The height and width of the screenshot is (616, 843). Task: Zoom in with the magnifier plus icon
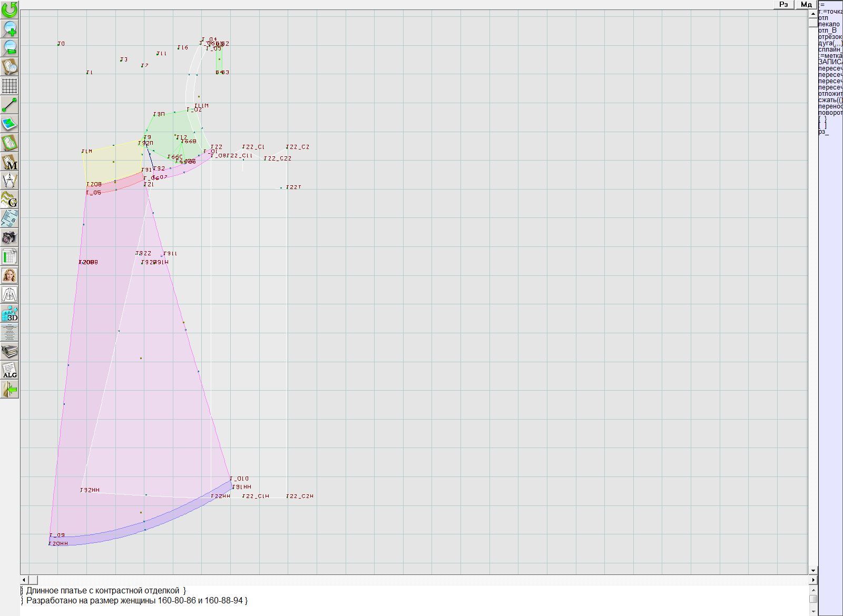9,29
